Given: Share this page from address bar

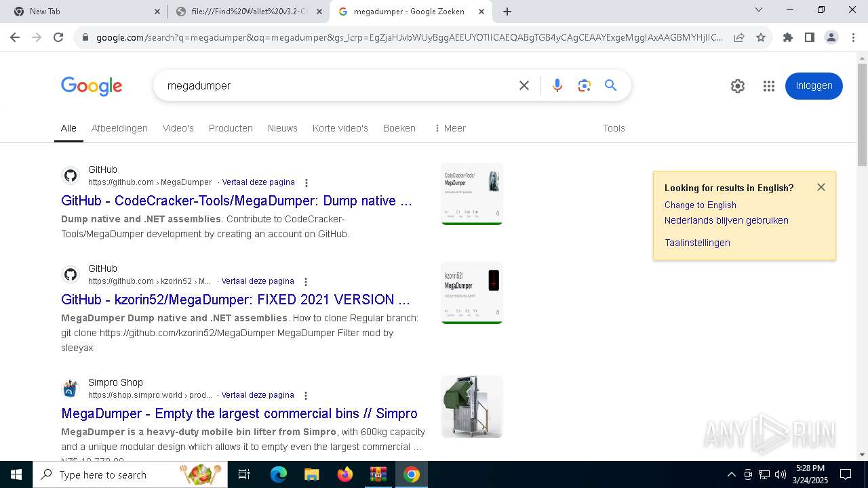Looking at the screenshot, I should point(739,37).
